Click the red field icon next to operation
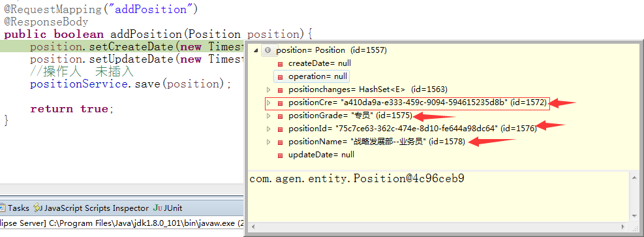644x237 pixels. [x=280, y=77]
